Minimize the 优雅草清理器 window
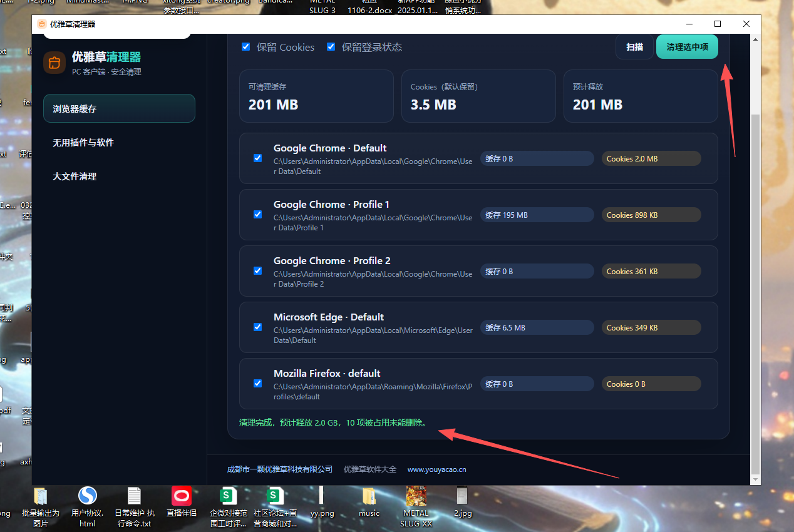794x532 pixels. click(689, 24)
